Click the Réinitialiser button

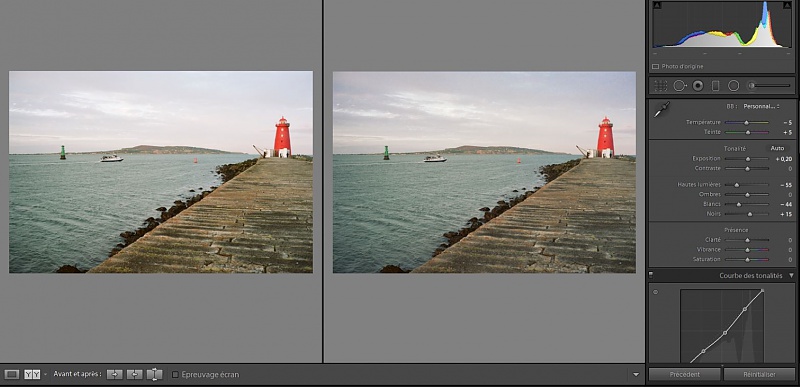click(x=760, y=374)
